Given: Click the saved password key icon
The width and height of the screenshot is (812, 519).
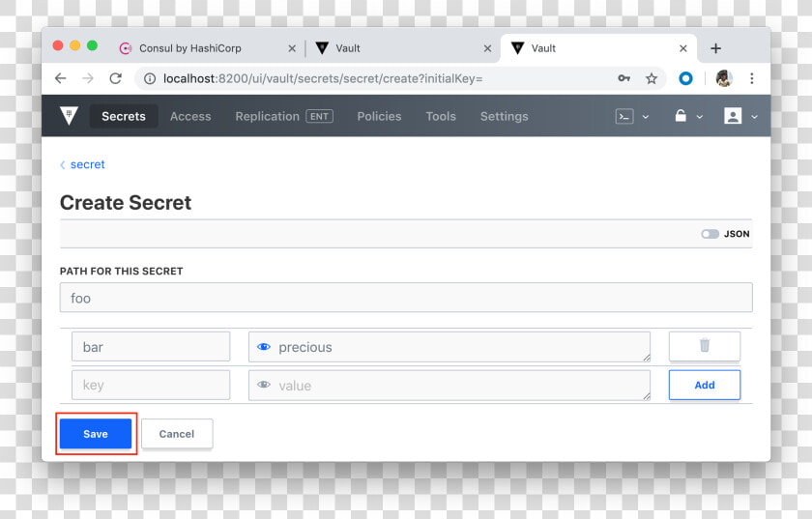Looking at the screenshot, I should click(624, 78).
